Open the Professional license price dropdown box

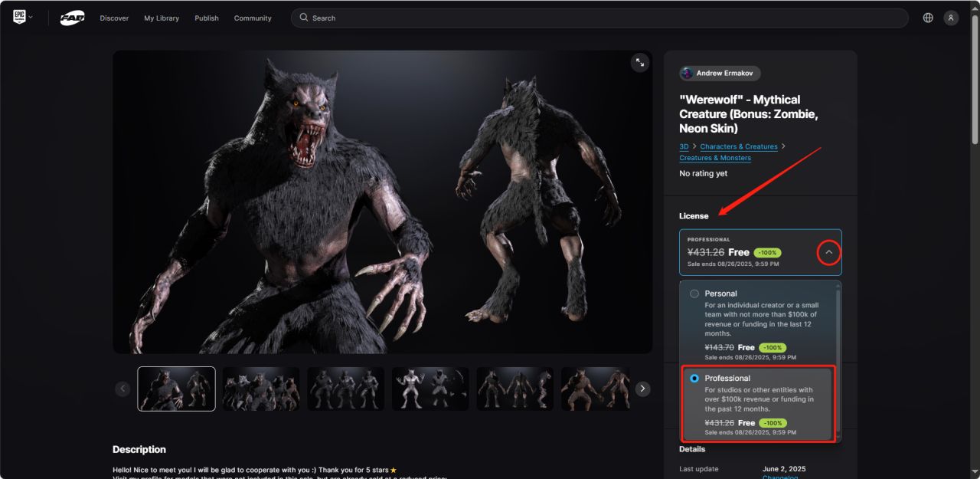pos(760,252)
